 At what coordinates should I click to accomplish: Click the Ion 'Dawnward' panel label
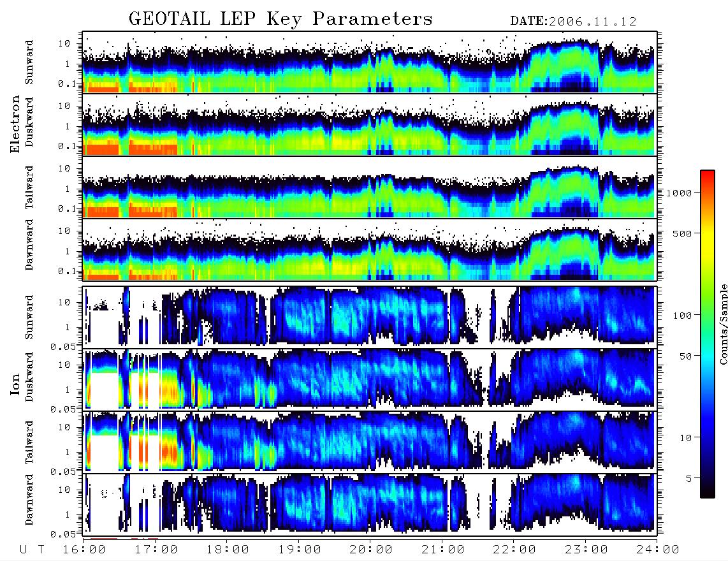[x=29, y=500]
